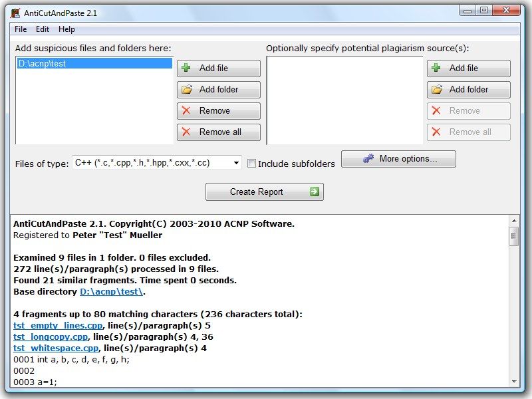This screenshot has width=532, height=399.
Task: Click report scrollbar down arrow
Action: pyautogui.click(x=513, y=381)
